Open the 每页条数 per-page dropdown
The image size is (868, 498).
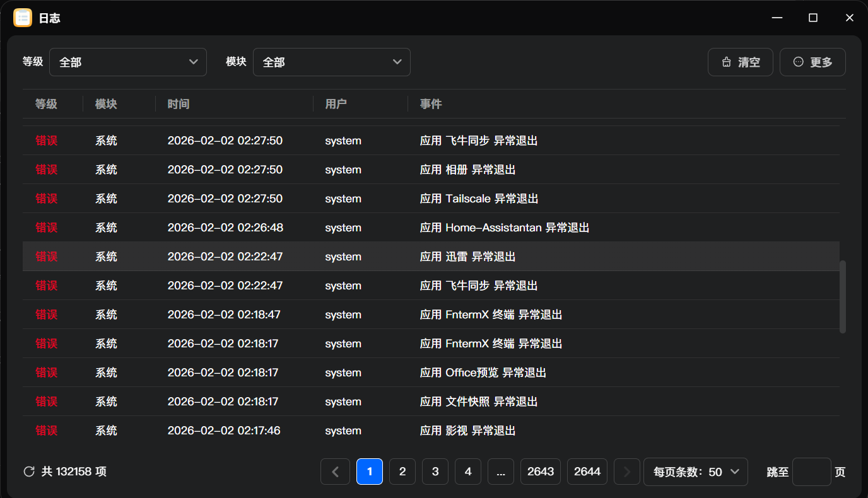click(695, 472)
